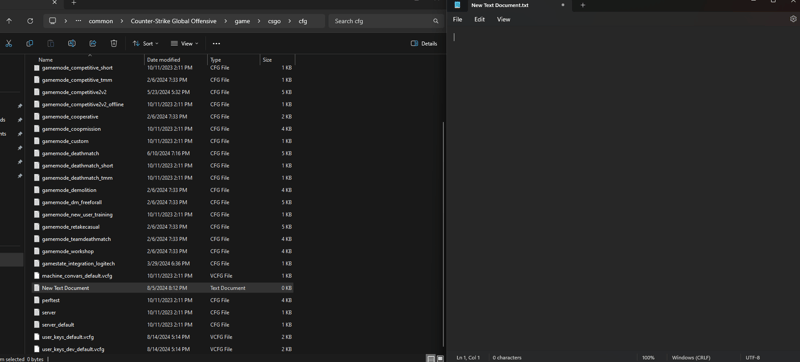Click the Cut scissors icon in toolbar
This screenshot has width=800, height=362.
pyautogui.click(x=8, y=43)
